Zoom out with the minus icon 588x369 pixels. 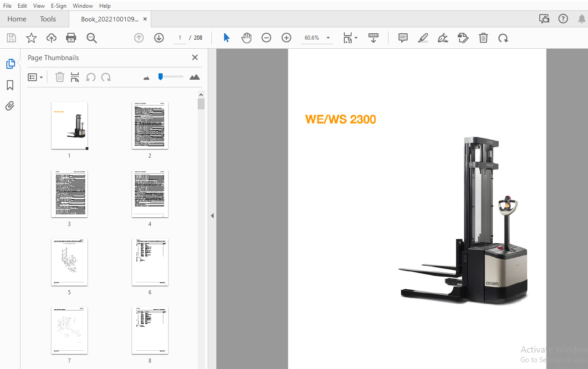pos(266,38)
